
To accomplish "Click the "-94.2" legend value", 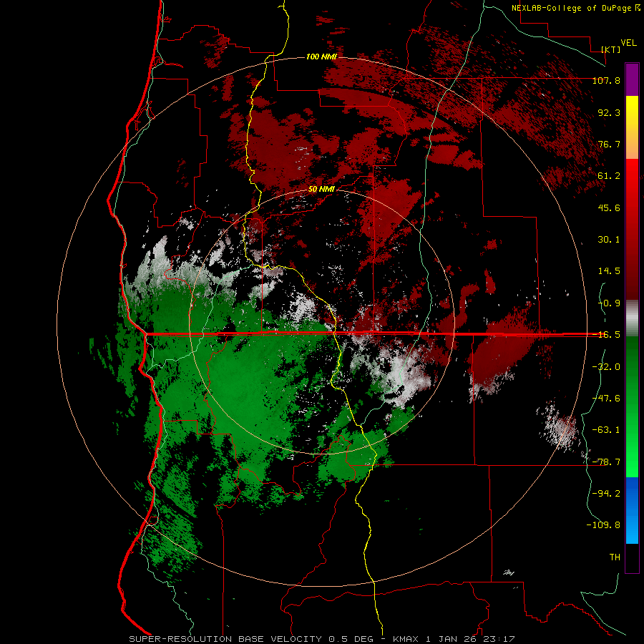I will (606, 494).
